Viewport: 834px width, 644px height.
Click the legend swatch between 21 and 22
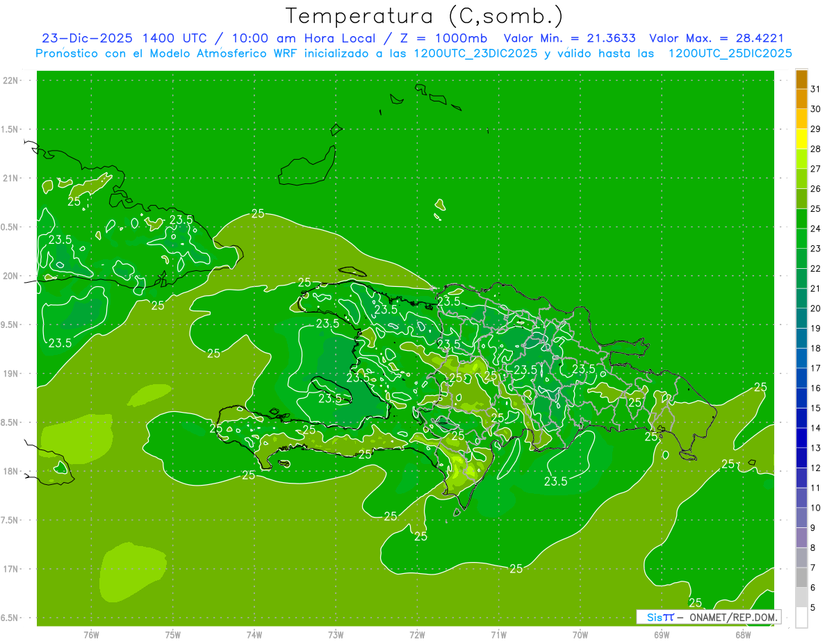[x=801, y=279]
